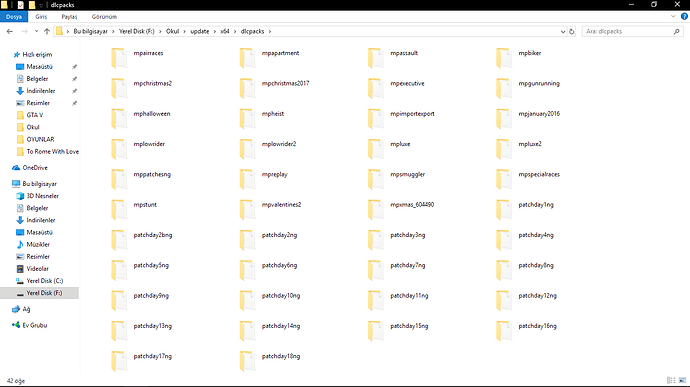Go up one folder level arrow

tap(47, 31)
